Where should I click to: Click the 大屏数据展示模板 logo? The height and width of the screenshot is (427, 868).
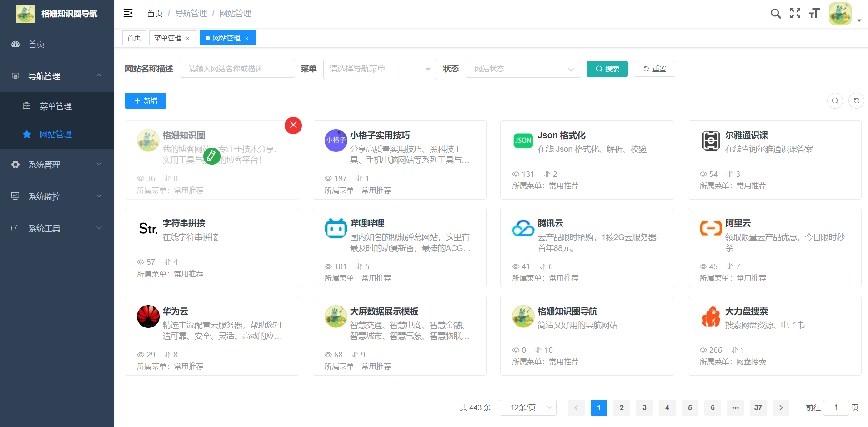[336, 316]
